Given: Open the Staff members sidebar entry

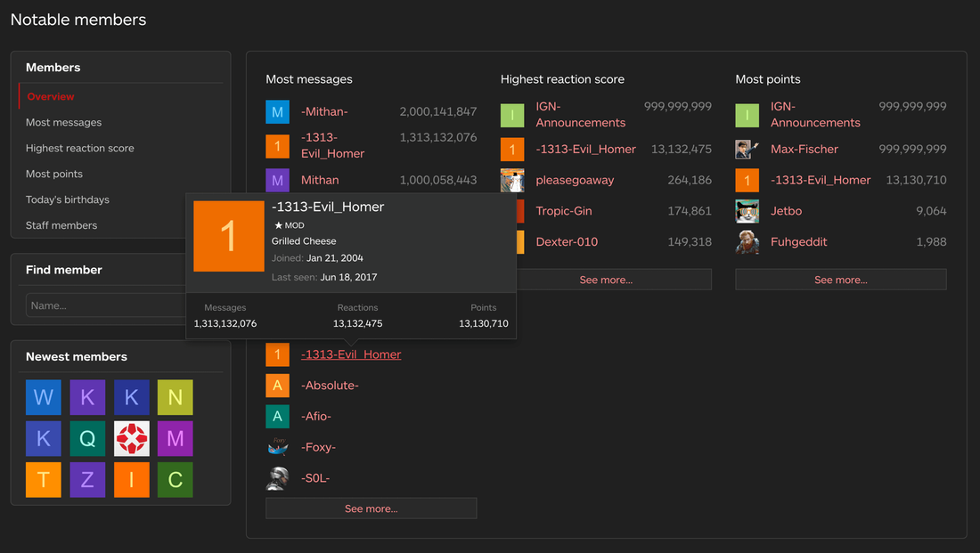Looking at the screenshot, I should pyautogui.click(x=61, y=226).
